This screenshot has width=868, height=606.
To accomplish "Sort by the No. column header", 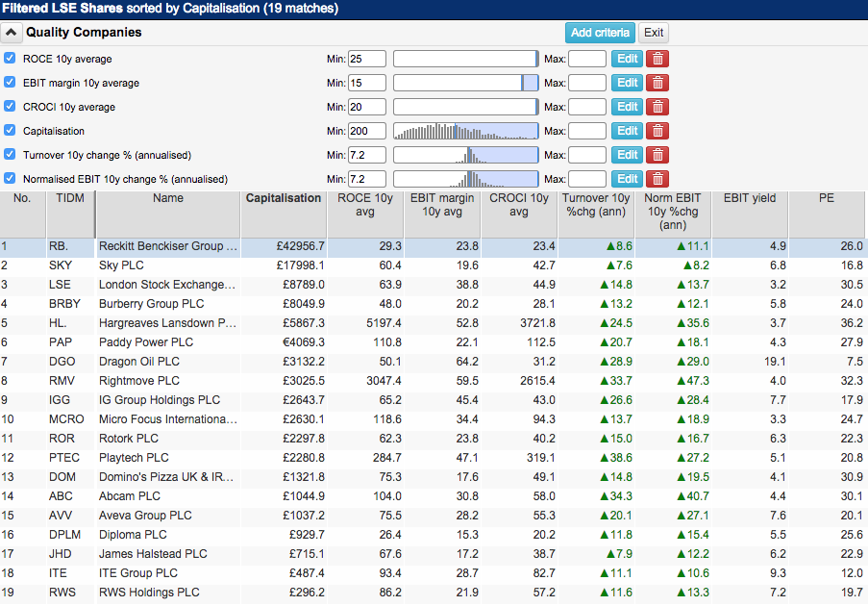I will point(22,214).
